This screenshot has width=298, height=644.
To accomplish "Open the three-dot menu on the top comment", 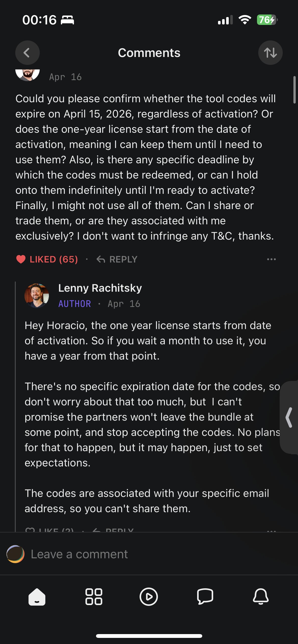I will pyautogui.click(x=271, y=259).
